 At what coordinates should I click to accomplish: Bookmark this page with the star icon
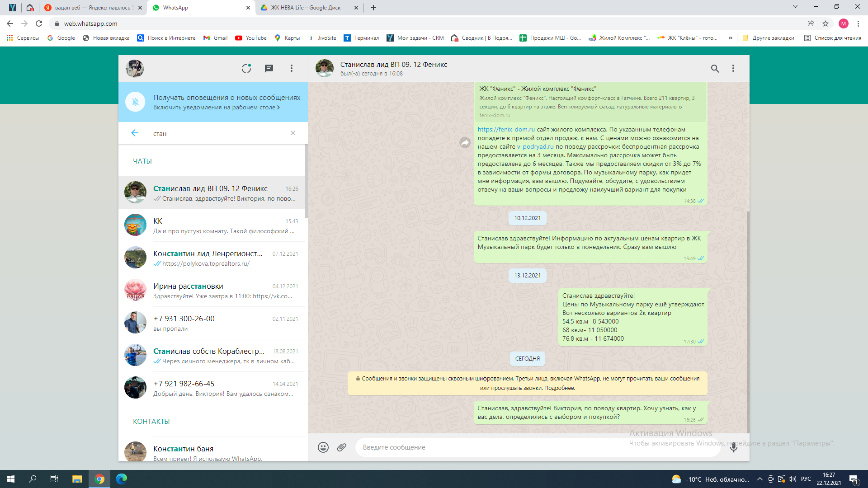point(826,23)
